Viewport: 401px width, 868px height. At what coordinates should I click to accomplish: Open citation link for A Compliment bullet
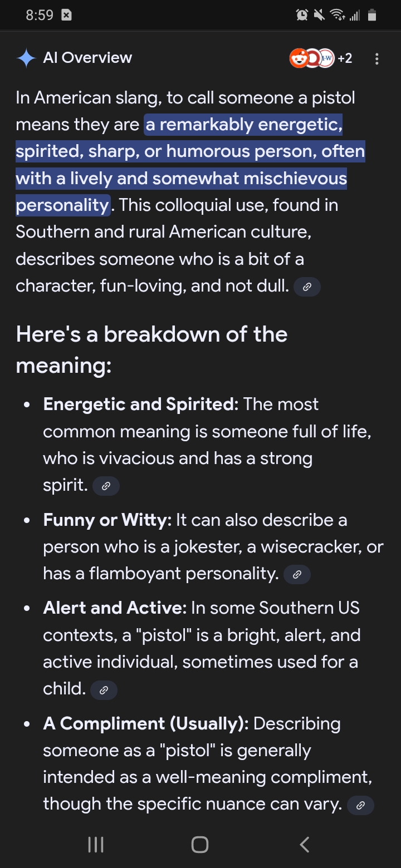point(360,805)
